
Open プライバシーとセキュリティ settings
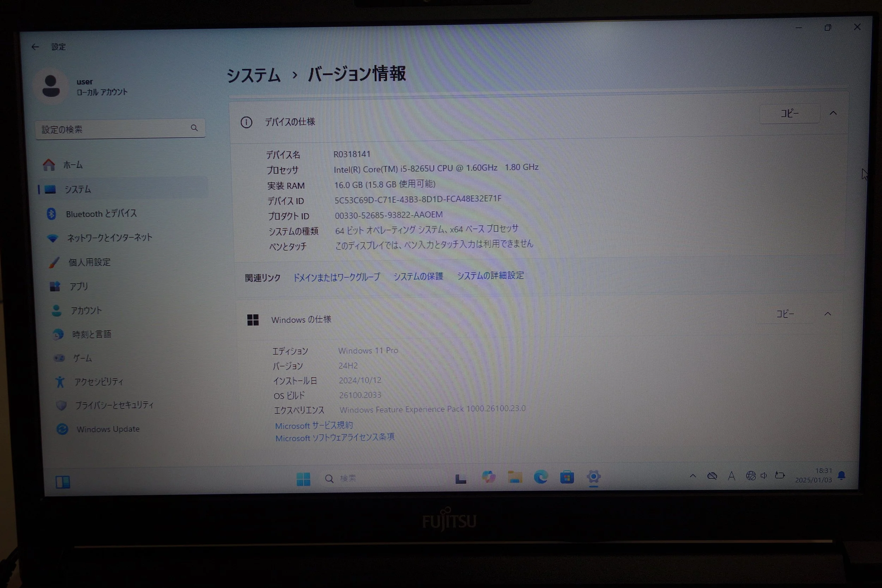(114, 405)
